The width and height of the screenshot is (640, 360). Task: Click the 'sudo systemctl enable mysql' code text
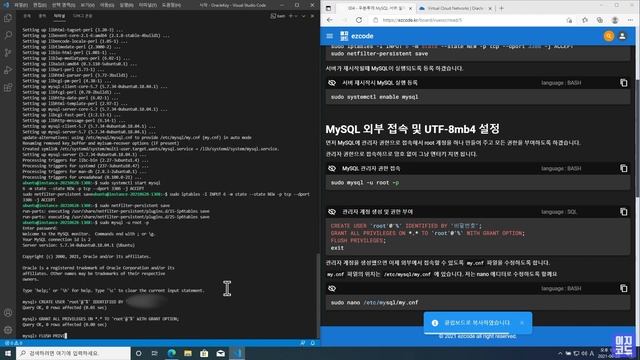pyautogui.click(x=374, y=97)
